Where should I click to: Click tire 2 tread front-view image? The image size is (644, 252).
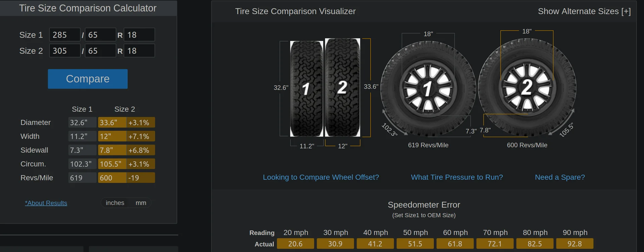pos(342,87)
